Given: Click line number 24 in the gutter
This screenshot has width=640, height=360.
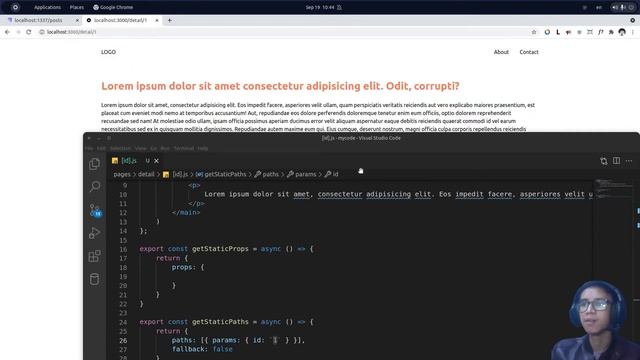Looking at the screenshot, I should click(x=123, y=322).
